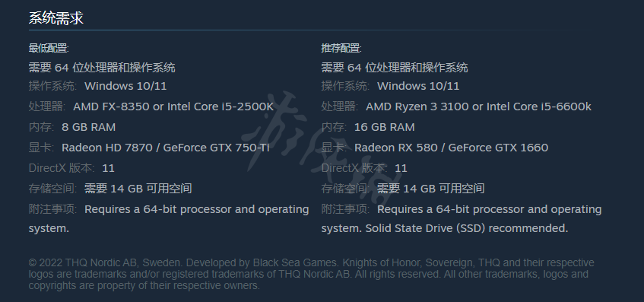Click the THQ Nordic AB copyright notice

(311, 274)
